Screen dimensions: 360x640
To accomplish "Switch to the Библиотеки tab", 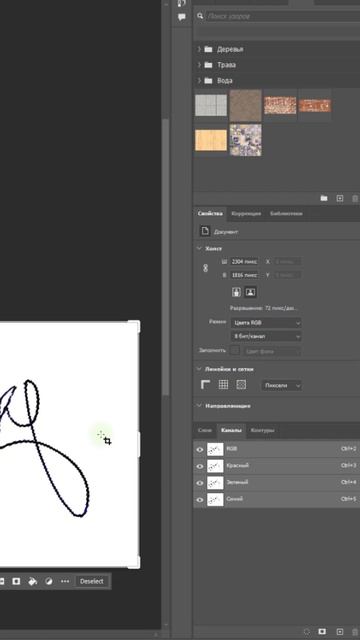I will (x=286, y=213).
